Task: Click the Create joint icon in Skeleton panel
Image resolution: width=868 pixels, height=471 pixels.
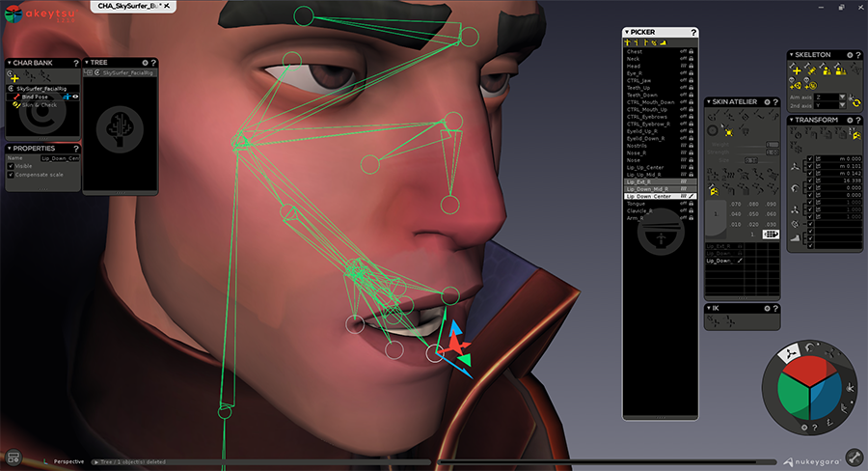Action: [x=796, y=69]
